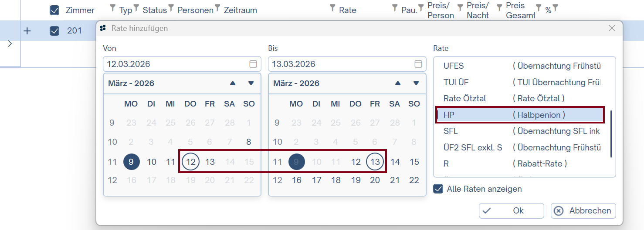
Task: Go to next month in Bis calendar
Action: (x=416, y=83)
